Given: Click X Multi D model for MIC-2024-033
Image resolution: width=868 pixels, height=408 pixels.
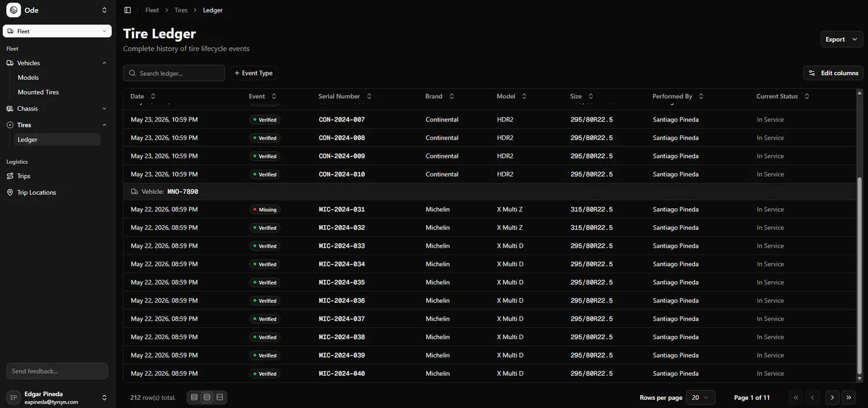Looking at the screenshot, I should coord(510,246).
